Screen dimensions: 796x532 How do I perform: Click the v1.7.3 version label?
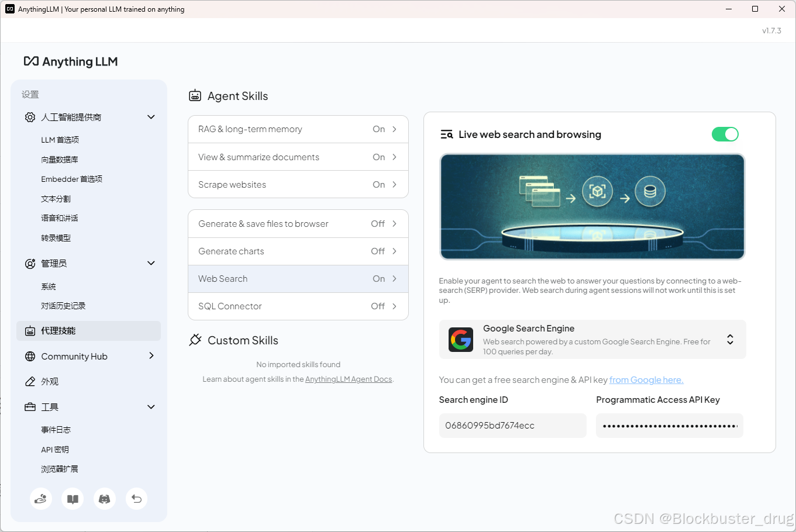coord(771,30)
